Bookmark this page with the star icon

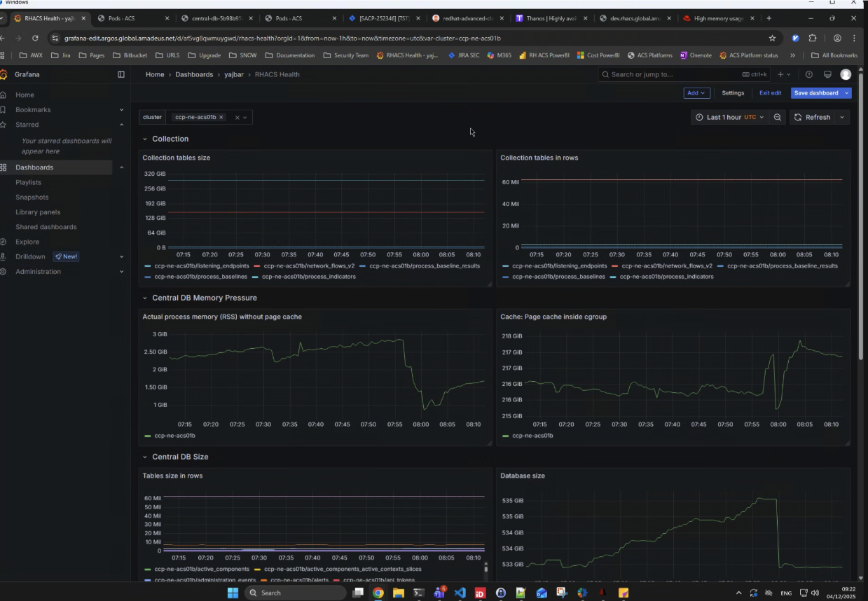pos(772,38)
